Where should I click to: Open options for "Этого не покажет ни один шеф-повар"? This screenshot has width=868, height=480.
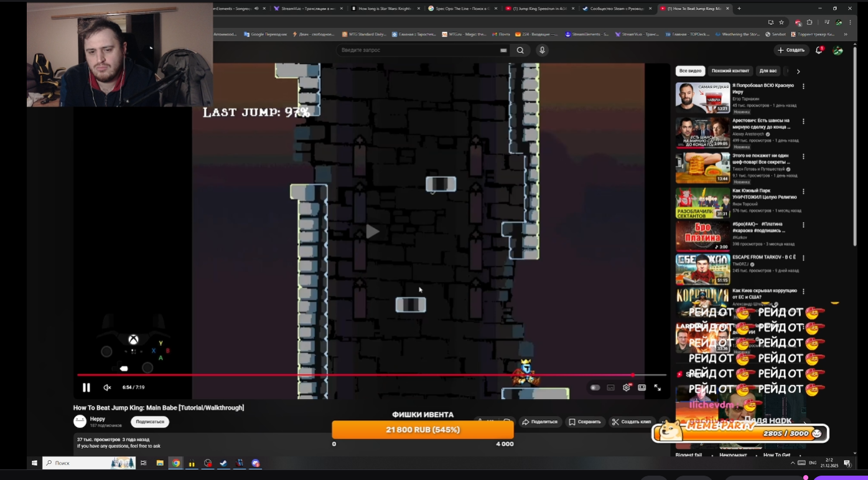point(803,156)
